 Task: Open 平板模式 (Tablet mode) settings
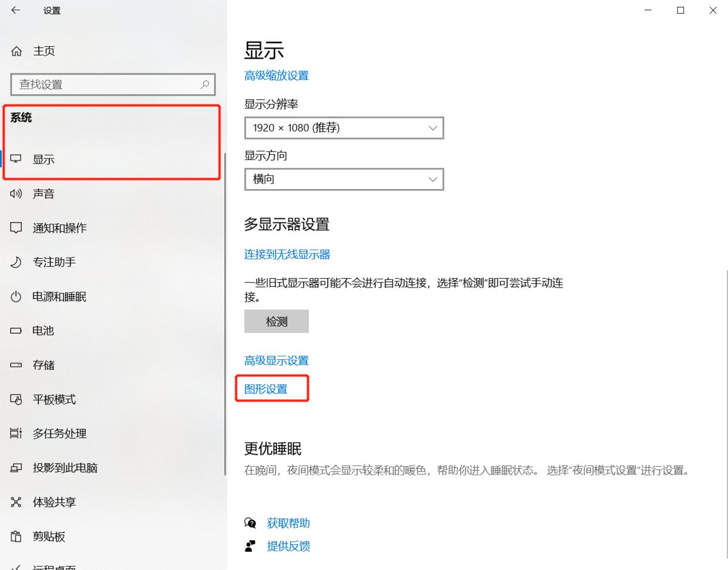click(15, 399)
